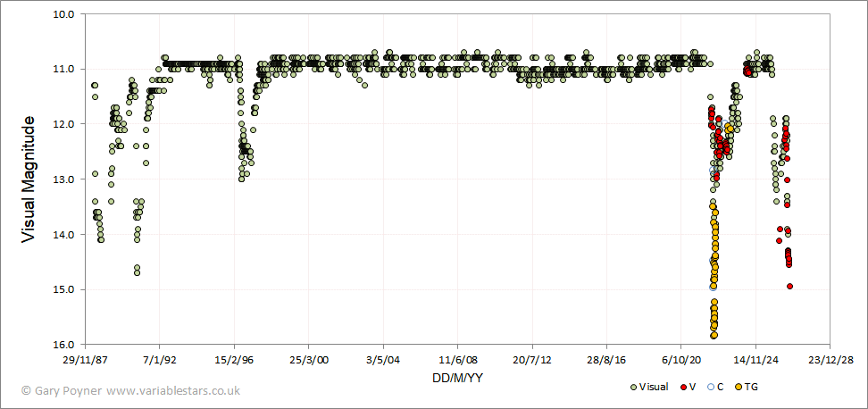Click y-axis label 15.0
The width and height of the screenshot is (868, 409).
(63, 289)
